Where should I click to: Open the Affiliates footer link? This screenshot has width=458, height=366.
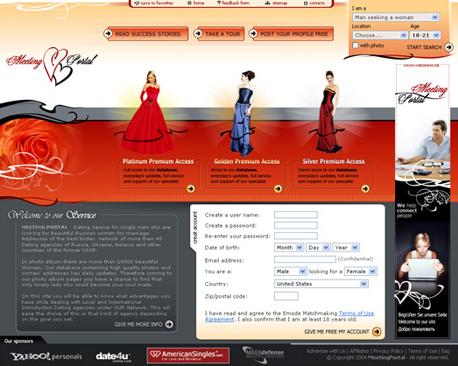[x=359, y=351]
